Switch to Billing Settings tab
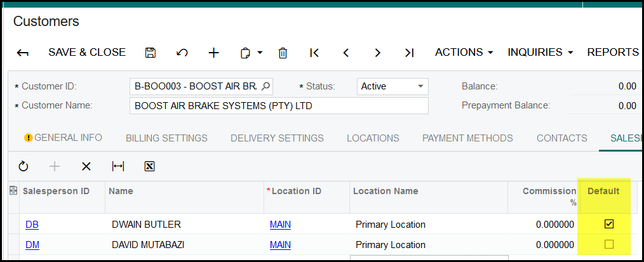Image resolution: width=644 pixels, height=262 pixels. pos(166,138)
